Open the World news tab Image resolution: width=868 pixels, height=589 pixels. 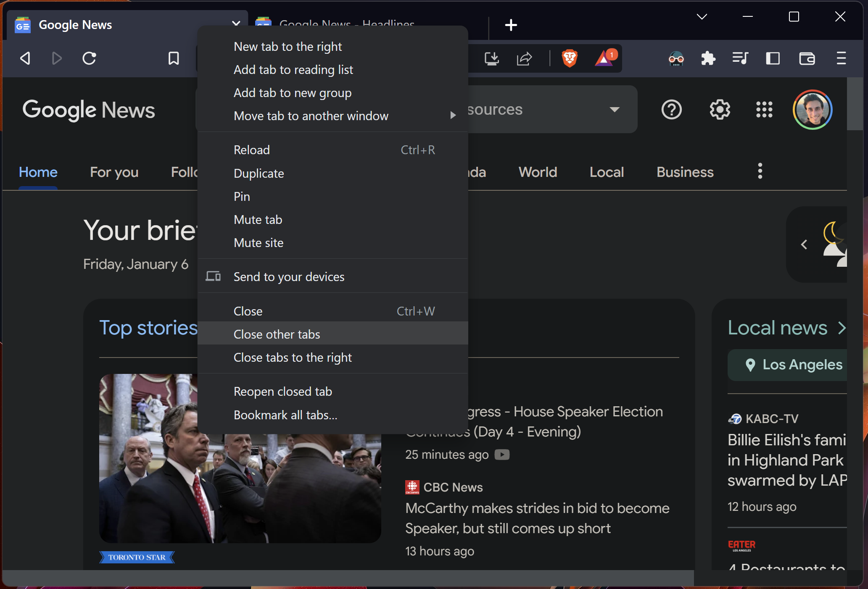coord(538,172)
